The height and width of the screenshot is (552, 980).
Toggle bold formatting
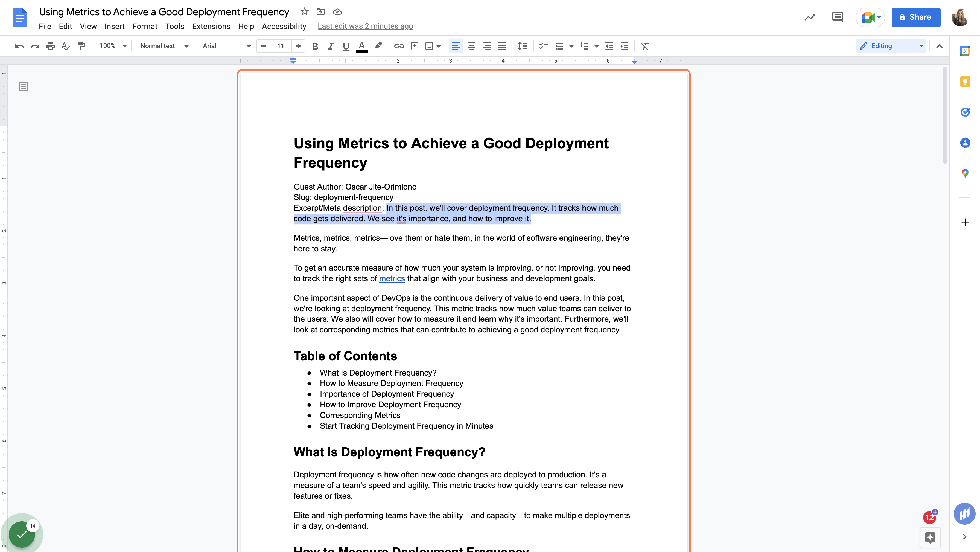click(x=315, y=46)
